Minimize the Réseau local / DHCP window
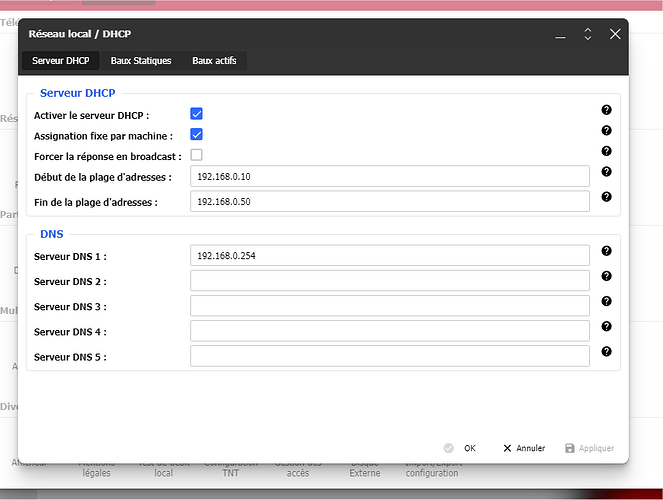663x500 pixels. (x=560, y=34)
